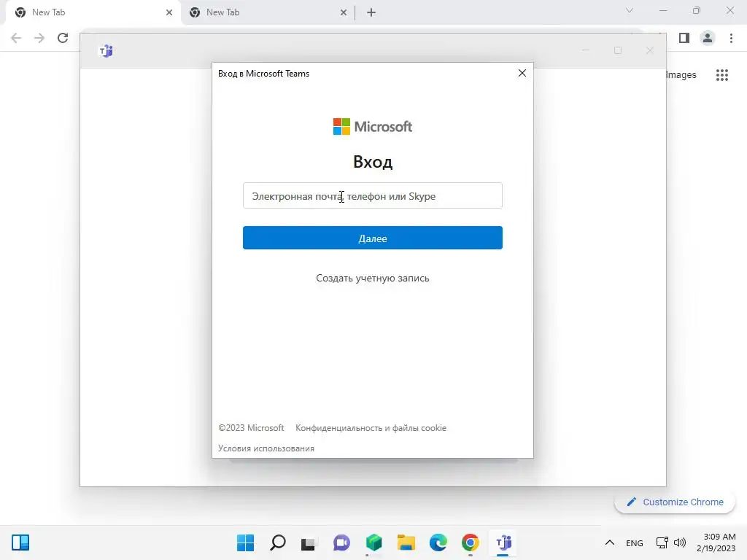Go back in Chrome
Screen dimensions: 747x560
tap(16, 38)
